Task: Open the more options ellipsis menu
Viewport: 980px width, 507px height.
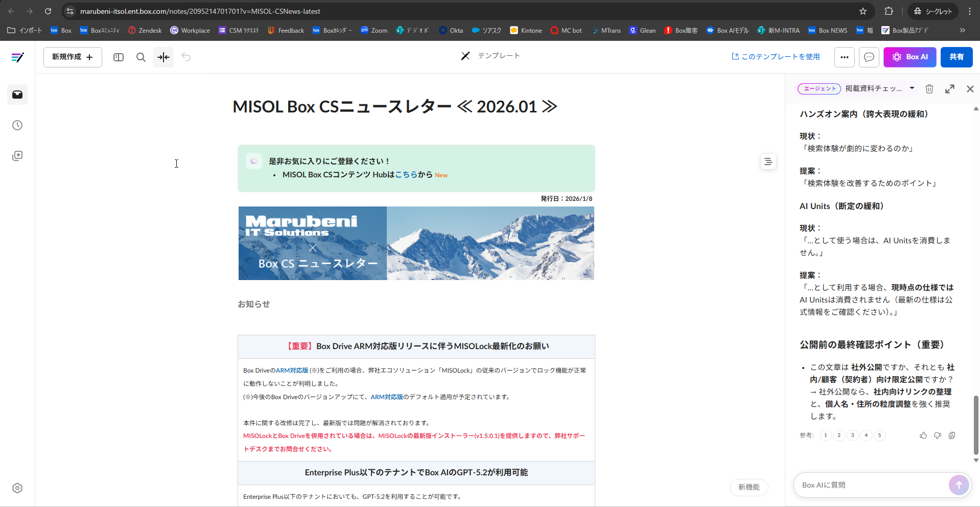Action: (x=844, y=57)
